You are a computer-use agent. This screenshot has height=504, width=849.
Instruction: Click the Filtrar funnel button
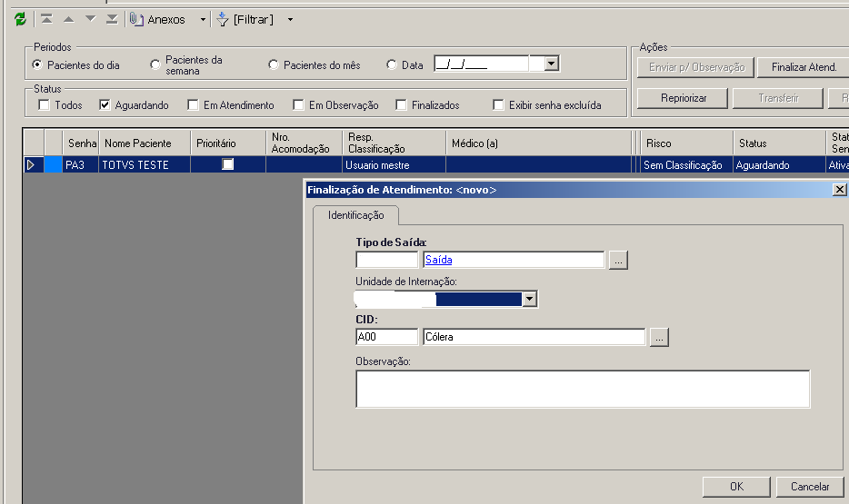(245, 19)
